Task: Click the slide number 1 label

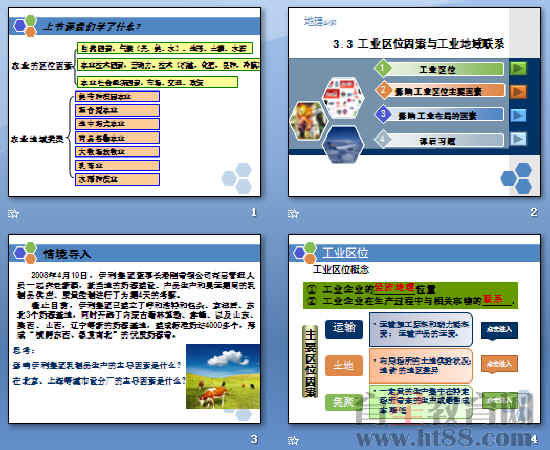Action: coord(254,212)
